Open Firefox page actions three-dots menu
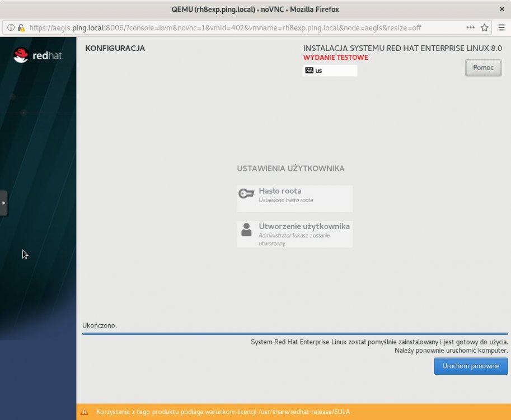 coord(470,27)
